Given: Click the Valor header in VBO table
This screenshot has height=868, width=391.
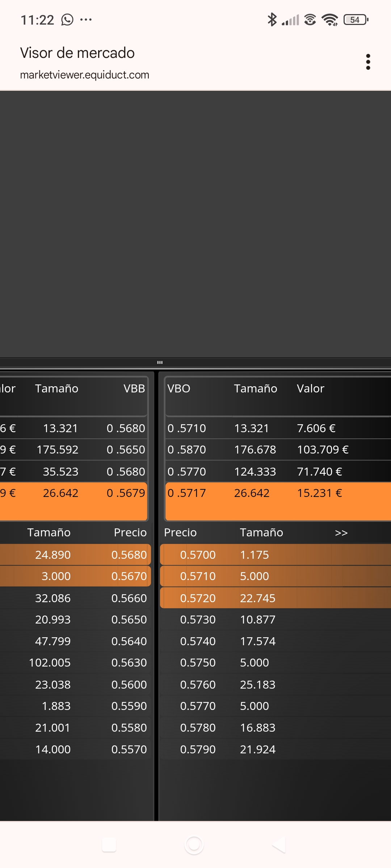Looking at the screenshot, I should point(310,388).
